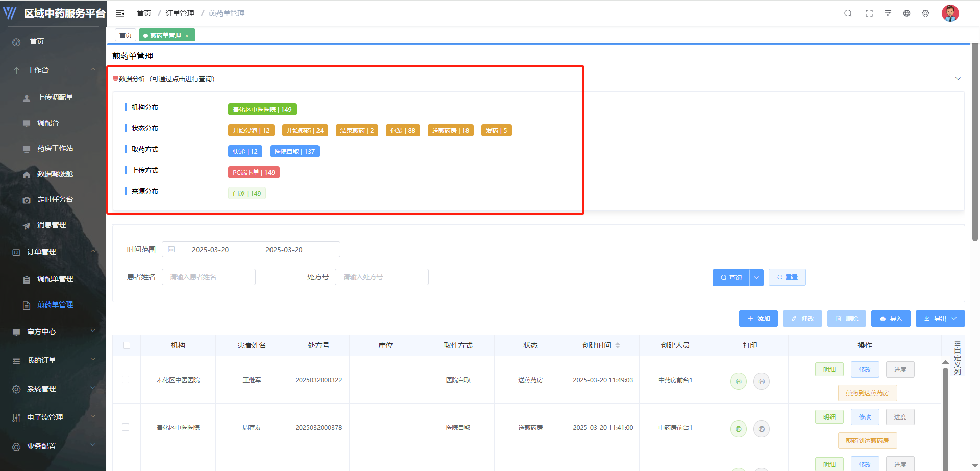Image resolution: width=980 pixels, height=471 pixels.
Task: Click green print icon for patient 王继军
Action: click(x=738, y=381)
